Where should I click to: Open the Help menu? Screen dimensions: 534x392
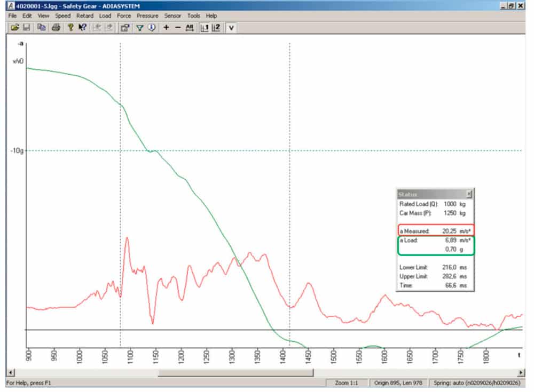tap(211, 15)
